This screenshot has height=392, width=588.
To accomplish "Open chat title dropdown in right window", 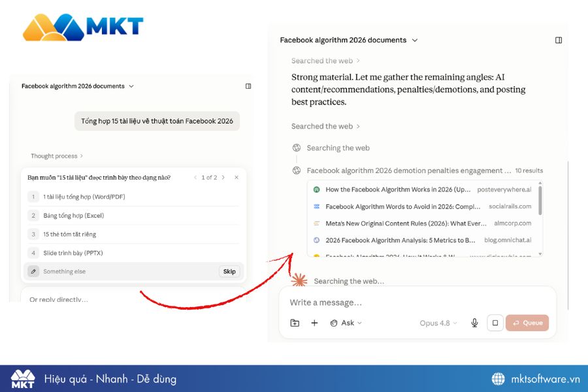I will 349,40.
